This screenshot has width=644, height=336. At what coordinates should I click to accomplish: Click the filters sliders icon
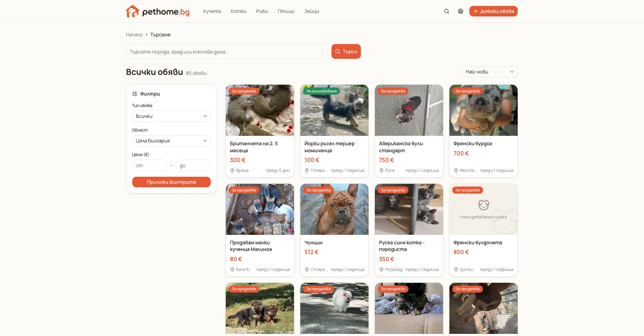click(135, 94)
